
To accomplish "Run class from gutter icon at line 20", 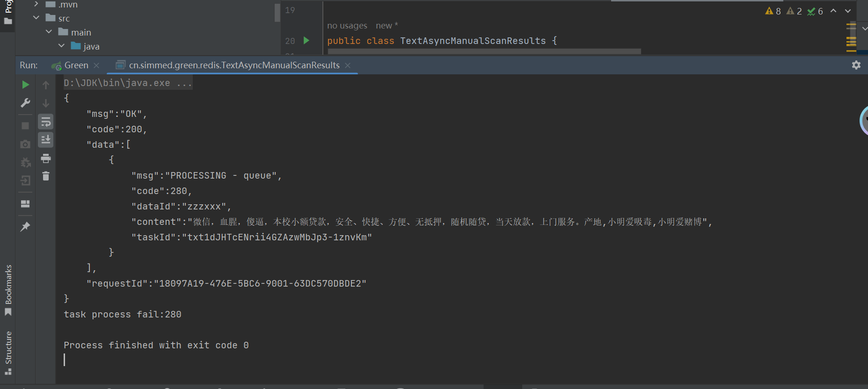I will coord(306,41).
